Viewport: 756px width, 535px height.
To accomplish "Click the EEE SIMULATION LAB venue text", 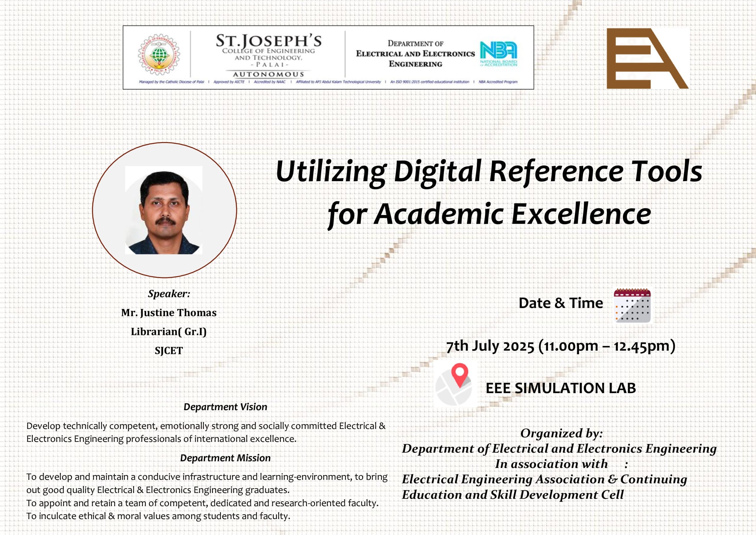I will tap(561, 388).
